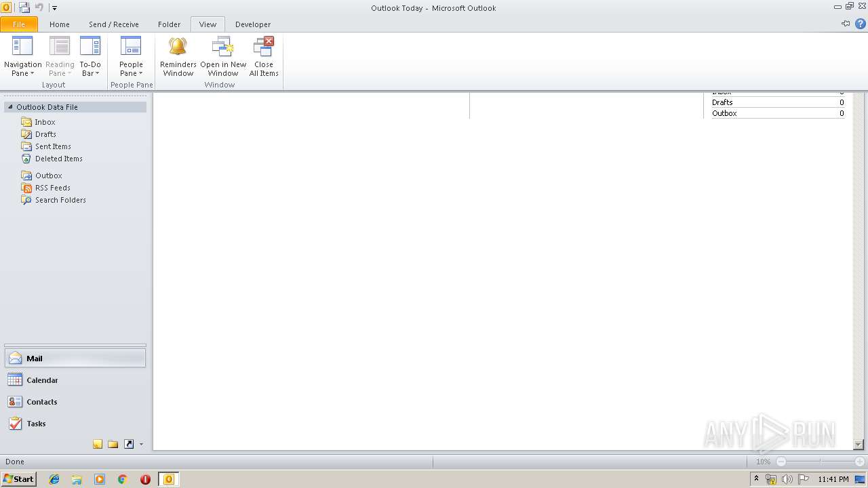
Task: Select the Inbox folder
Action: coord(45,122)
